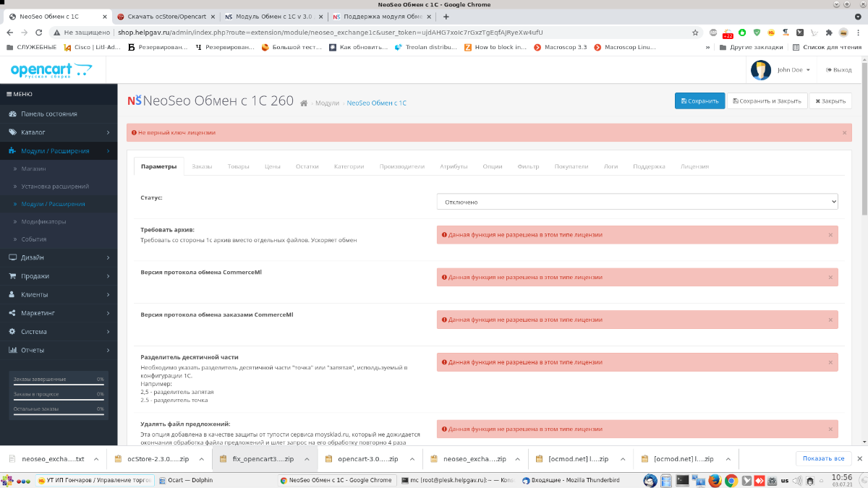Expand the 'Клиенты' sidebar menu
This screenshot has width=868, height=488.
59,295
